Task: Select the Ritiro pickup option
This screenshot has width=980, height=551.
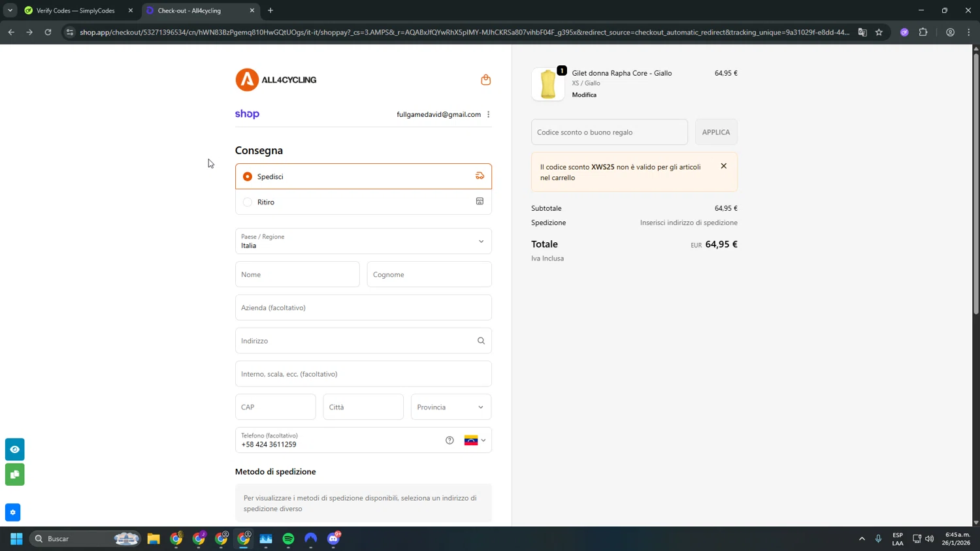Action: pyautogui.click(x=248, y=202)
